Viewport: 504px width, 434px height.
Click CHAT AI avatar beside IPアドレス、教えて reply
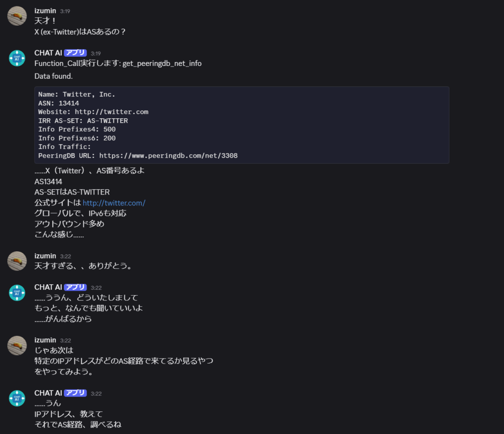17,399
